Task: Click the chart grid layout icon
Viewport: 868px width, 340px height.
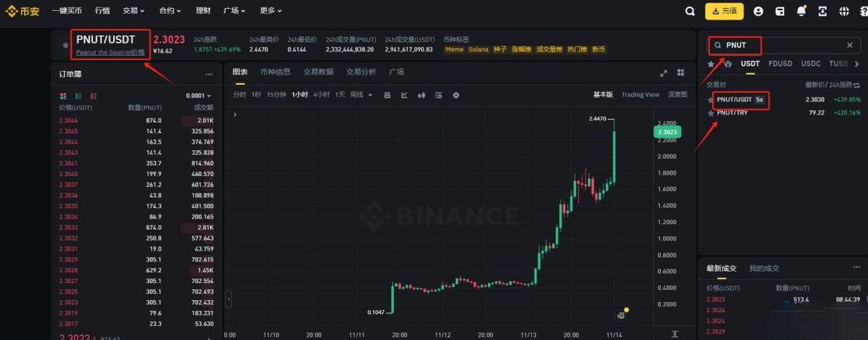Action: (681, 72)
